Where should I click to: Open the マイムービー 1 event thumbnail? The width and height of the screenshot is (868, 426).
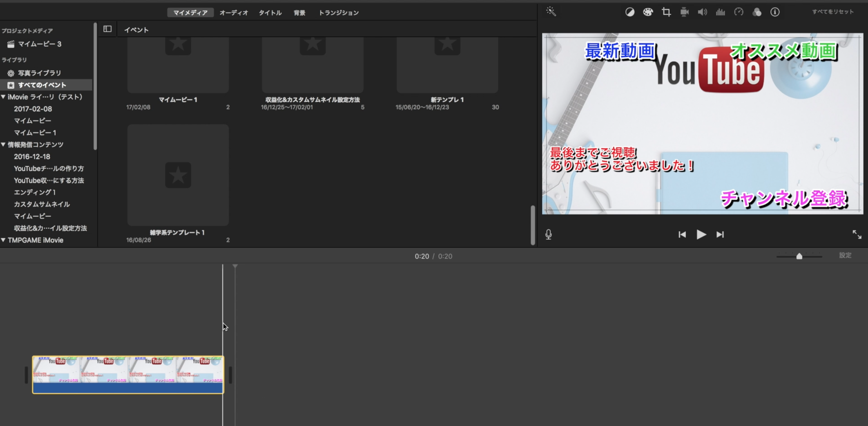pyautogui.click(x=178, y=65)
